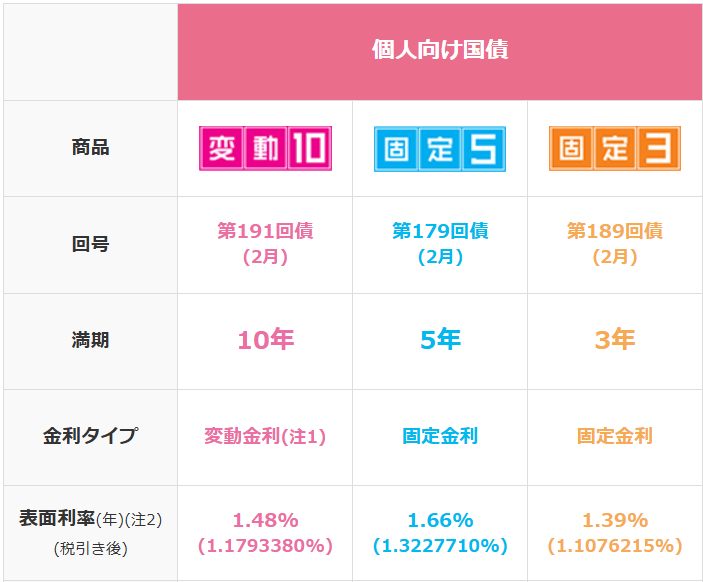Click the 1.39% interest rate value
This screenshot has width=703, height=582.
614,520
